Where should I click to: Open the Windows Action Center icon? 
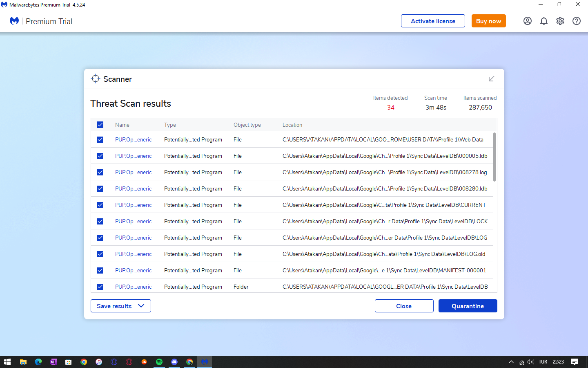(x=575, y=362)
